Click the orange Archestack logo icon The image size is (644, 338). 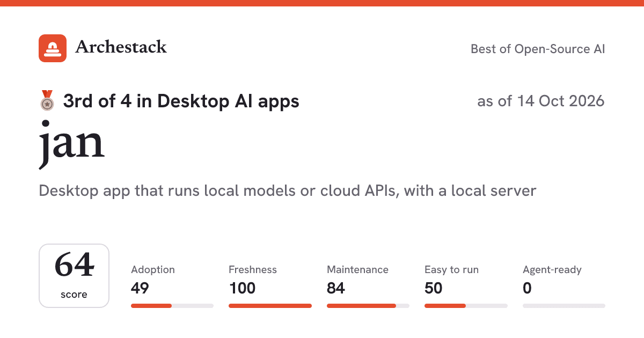53,48
